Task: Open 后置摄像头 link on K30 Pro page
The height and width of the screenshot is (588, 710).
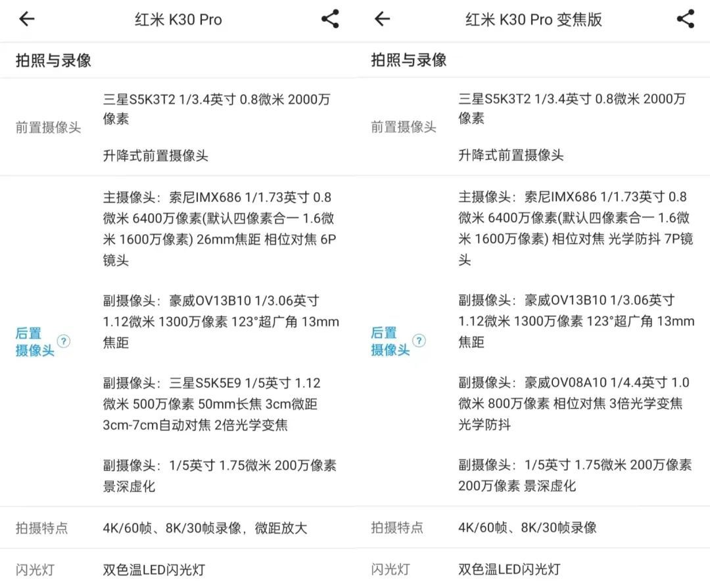Action: coord(35,341)
